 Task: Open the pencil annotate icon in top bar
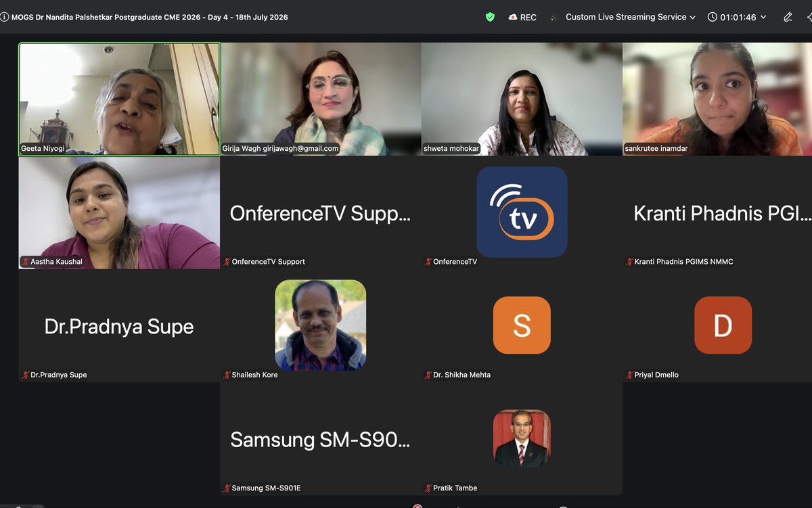click(788, 17)
